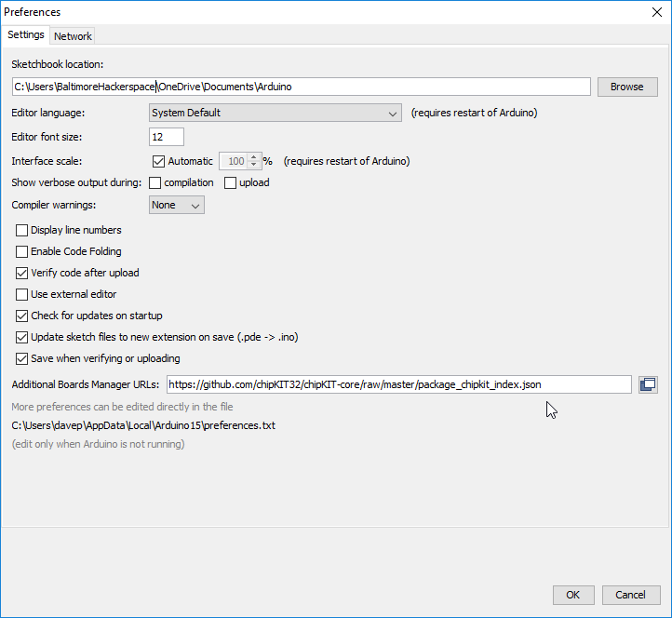The width and height of the screenshot is (672, 618).
Task: Click the 'Additional Boards Manager URLs:' label
Action: [x=86, y=384]
